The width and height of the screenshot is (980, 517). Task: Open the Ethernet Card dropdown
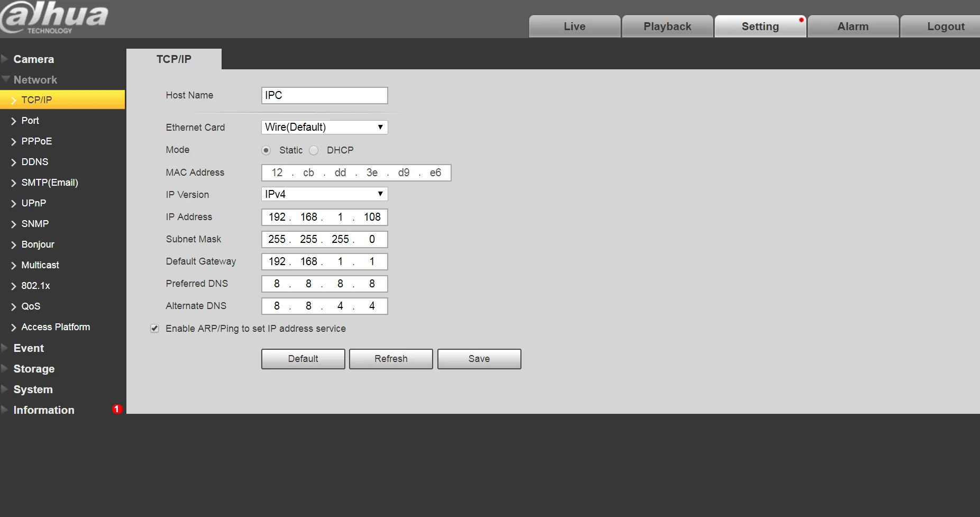324,127
